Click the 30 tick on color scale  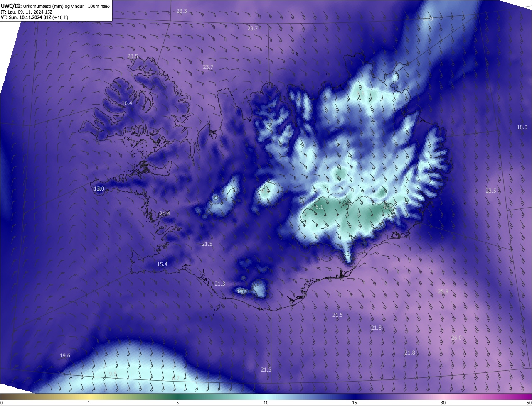[x=443, y=403]
